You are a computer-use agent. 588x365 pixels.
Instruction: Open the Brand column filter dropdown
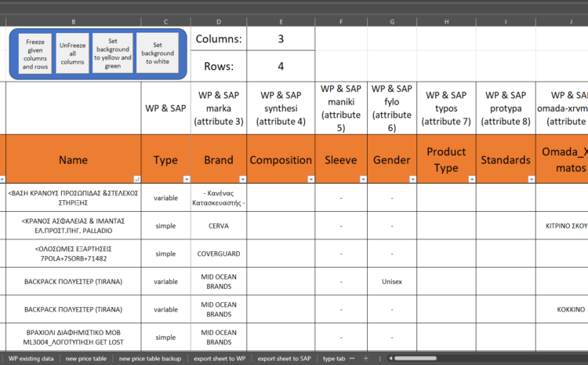[x=242, y=180]
